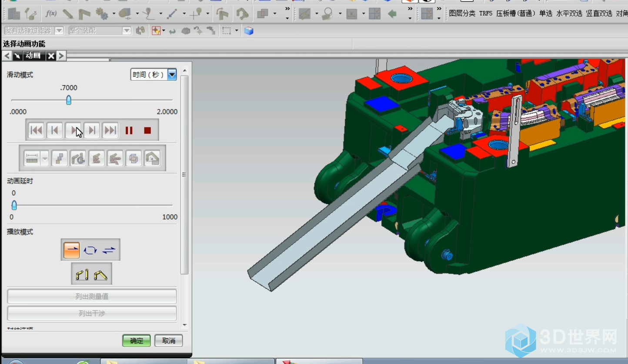Viewport: 628px width, 364px height.
Task: Select loop playback mode
Action: click(90, 250)
